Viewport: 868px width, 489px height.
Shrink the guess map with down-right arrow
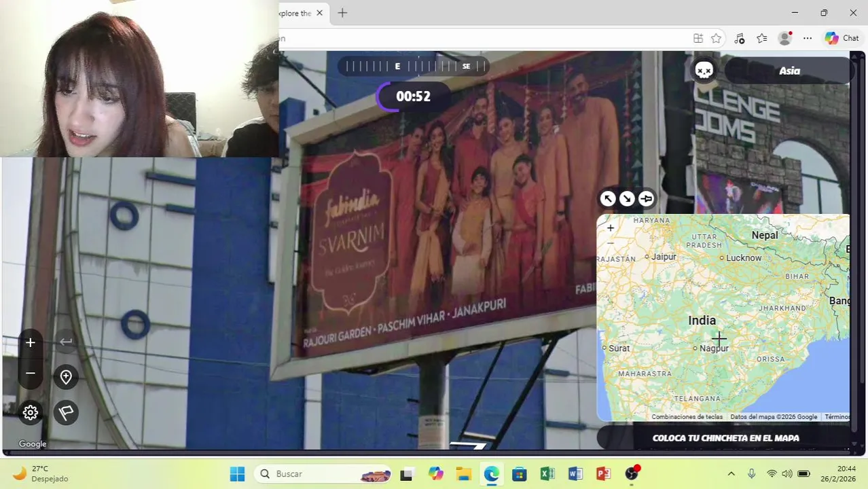point(627,198)
